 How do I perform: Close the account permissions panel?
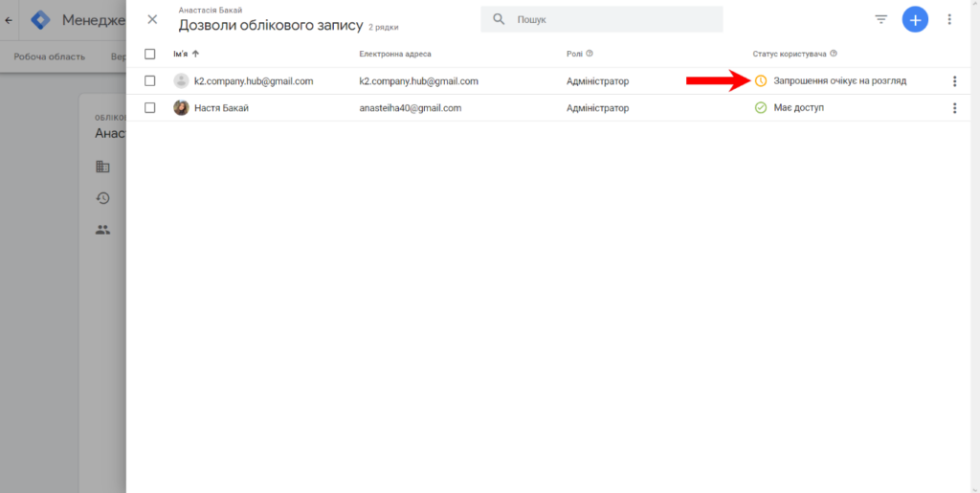coord(152,19)
